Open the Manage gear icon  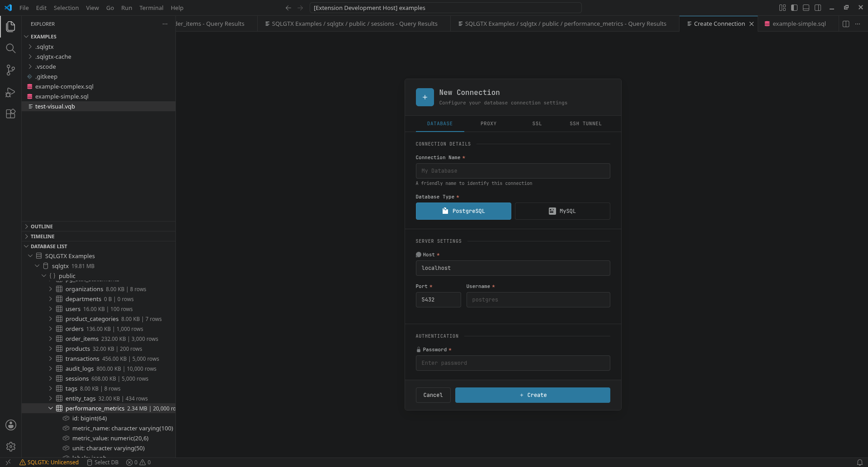point(11,447)
